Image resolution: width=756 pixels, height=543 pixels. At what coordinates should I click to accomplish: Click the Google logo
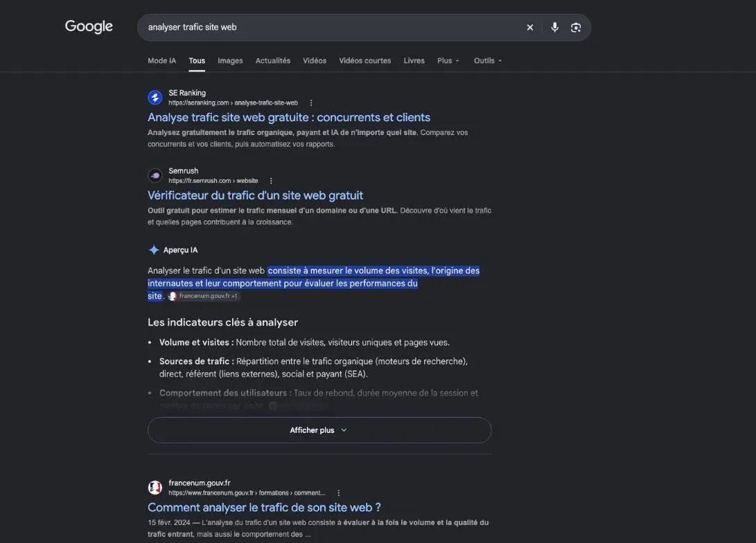89,26
